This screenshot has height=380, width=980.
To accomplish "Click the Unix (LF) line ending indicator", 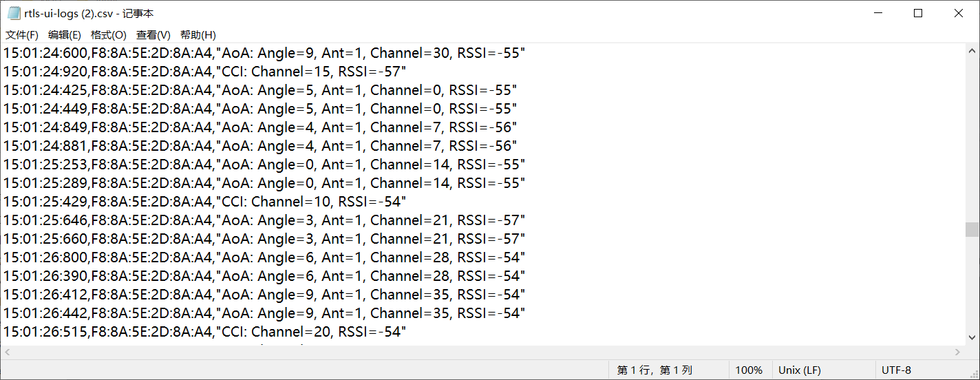I will [800, 370].
